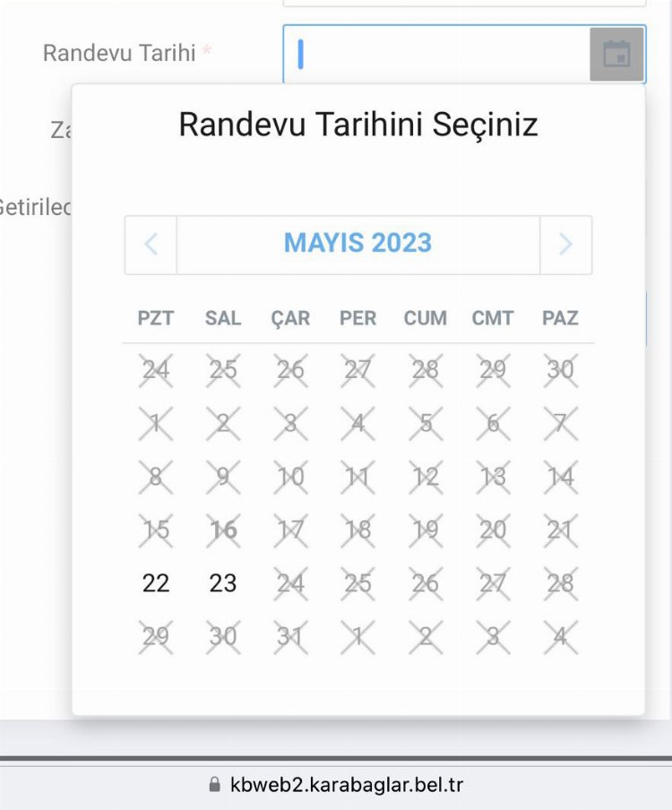The height and width of the screenshot is (810, 672).
Task: Click the CUM weekday column header
Action: point(425,318)
